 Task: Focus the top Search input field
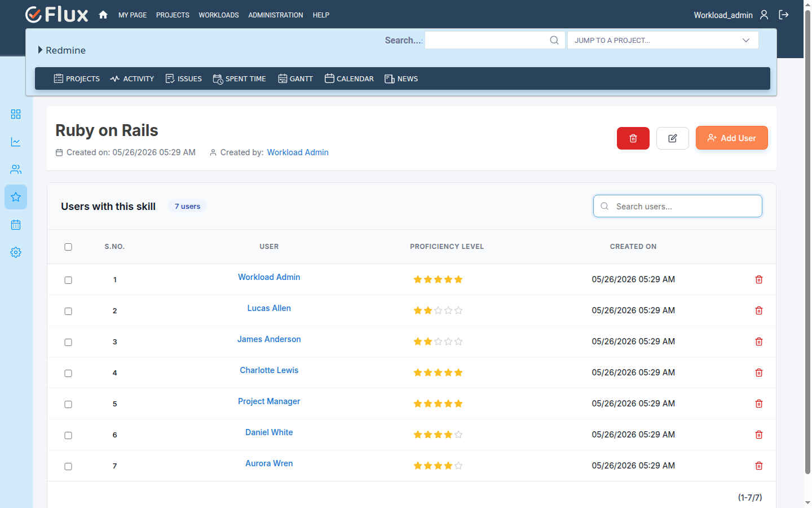(x=495, y=40)
